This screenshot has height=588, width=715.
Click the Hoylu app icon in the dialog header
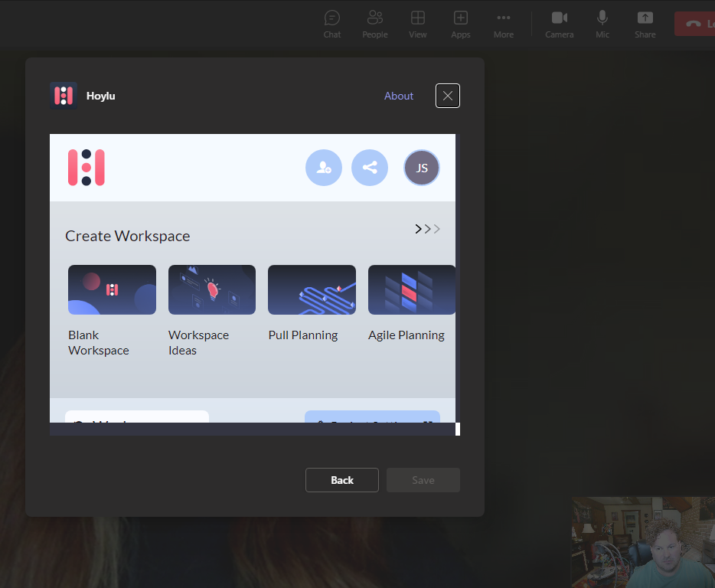tap(64, 96)
